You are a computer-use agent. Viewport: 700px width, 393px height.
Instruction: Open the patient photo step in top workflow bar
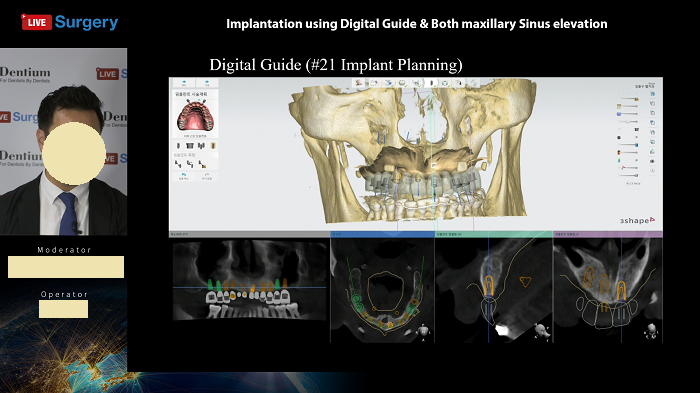(358, 83)
